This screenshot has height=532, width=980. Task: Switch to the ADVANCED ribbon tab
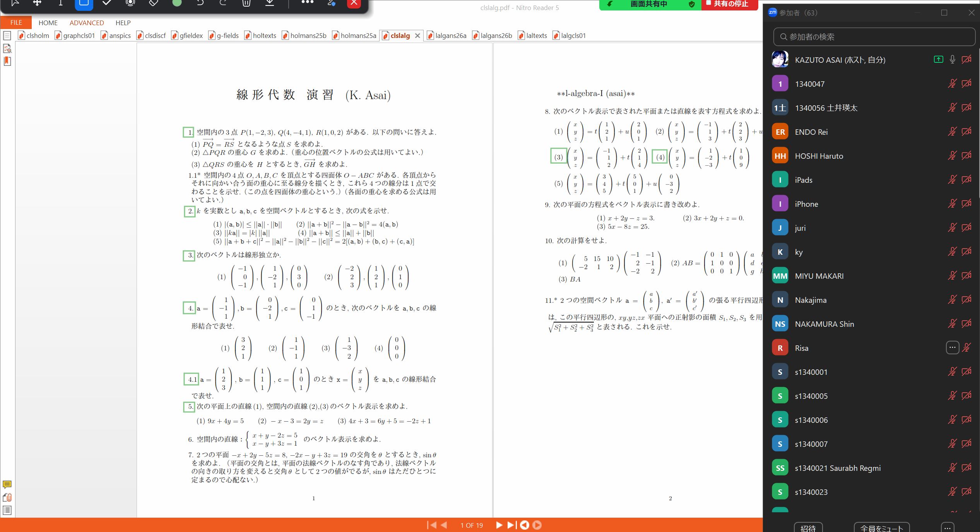point(87,23)
